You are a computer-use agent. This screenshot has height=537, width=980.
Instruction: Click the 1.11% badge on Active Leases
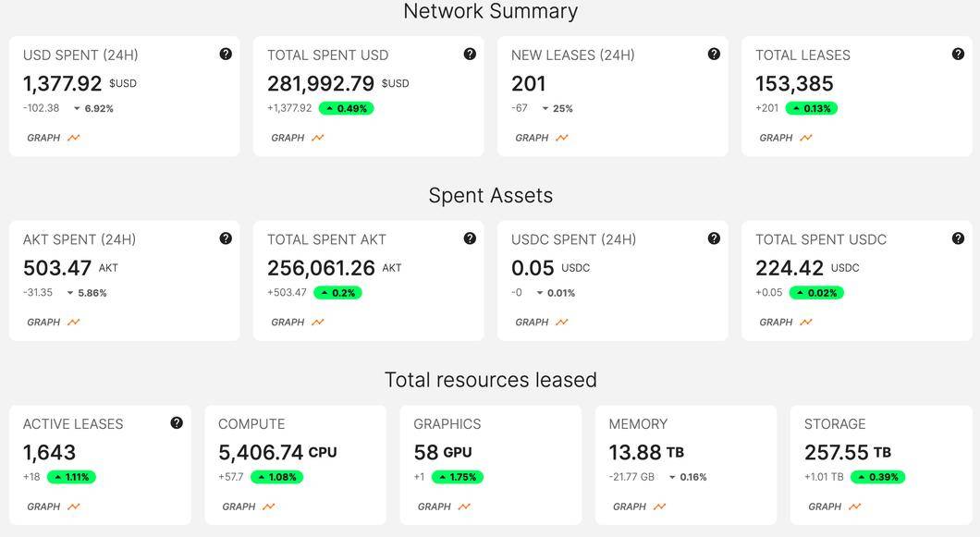coord(71,478)
